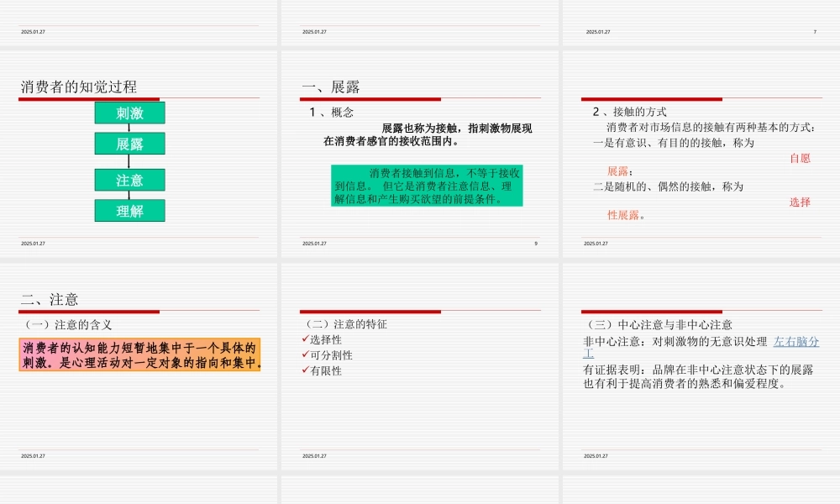Viewport: 840px width, 504px height.
Task: Select the 注意 box in the flow diagram
Action: click(x=130, y=179)
